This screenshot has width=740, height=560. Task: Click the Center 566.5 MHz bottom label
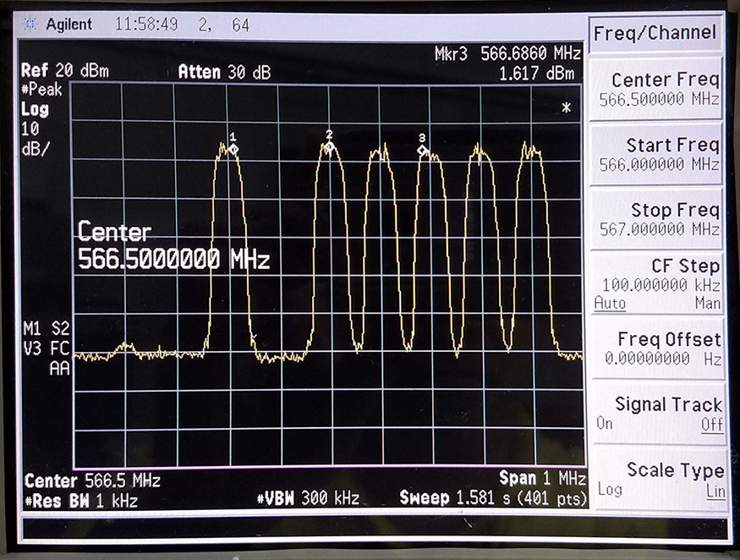coord(92,481)
